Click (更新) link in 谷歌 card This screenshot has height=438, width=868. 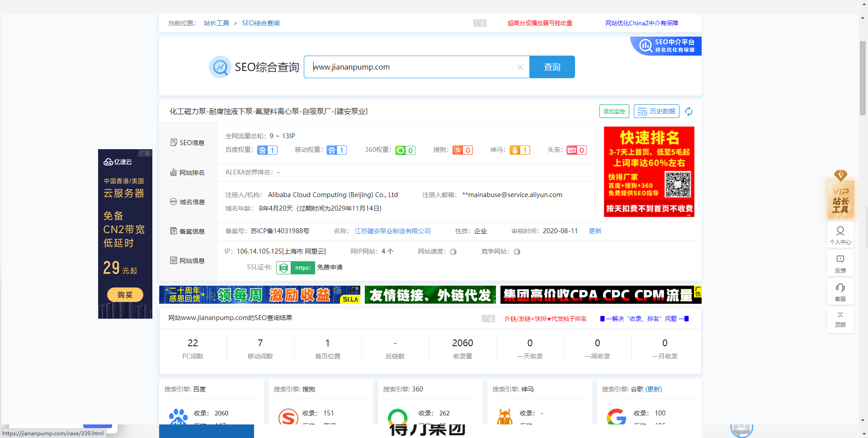pos(654,389)
